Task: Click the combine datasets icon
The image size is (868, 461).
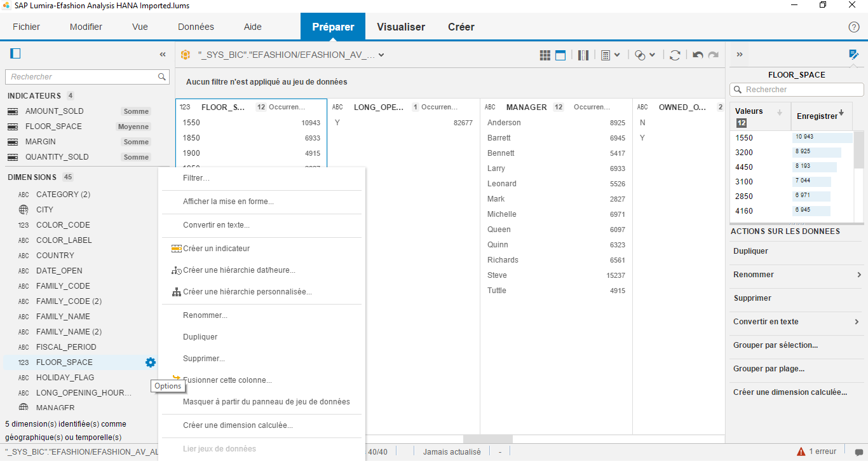Action: click(641, 55)
